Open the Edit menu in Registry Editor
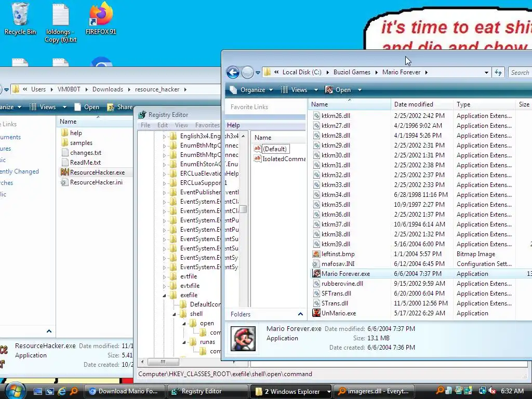The image size is (532, 399). 163,125
